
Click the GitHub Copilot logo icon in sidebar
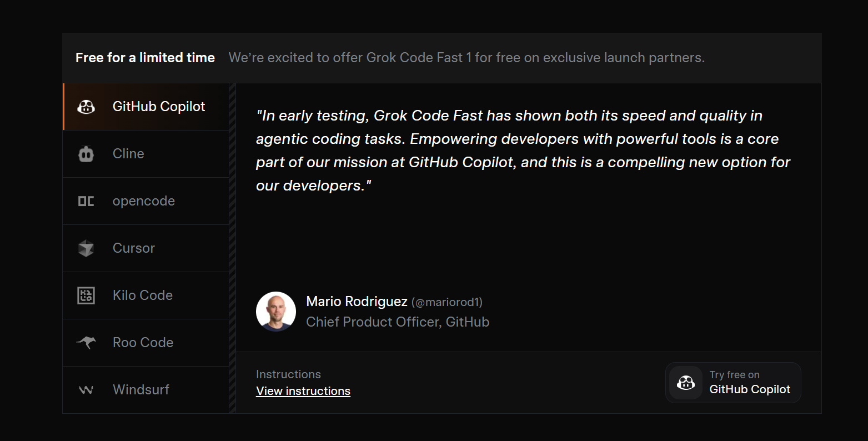tap(86, 107)
